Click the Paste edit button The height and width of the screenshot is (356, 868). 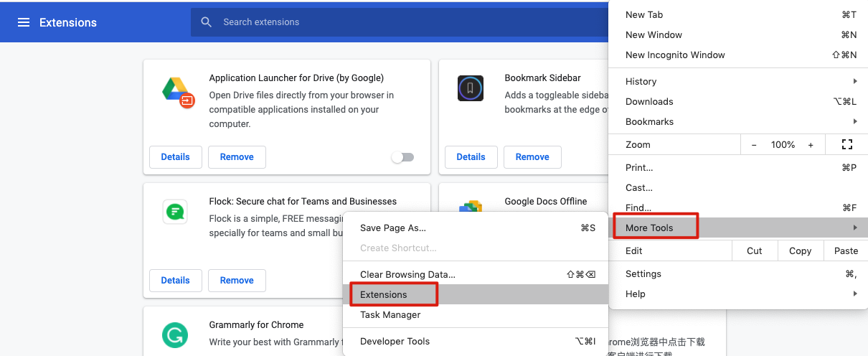point(846,250)
